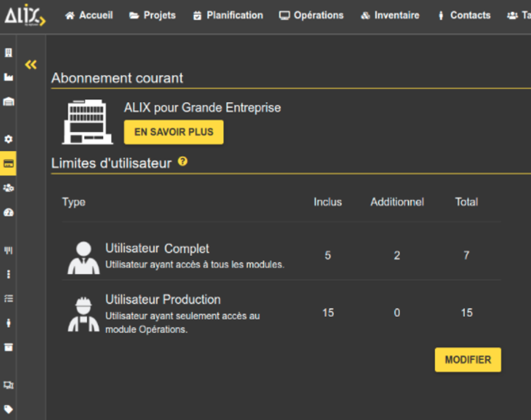
Task: Click the ALIX pour Grande Entreprise plan name
Action: point(202,108)
